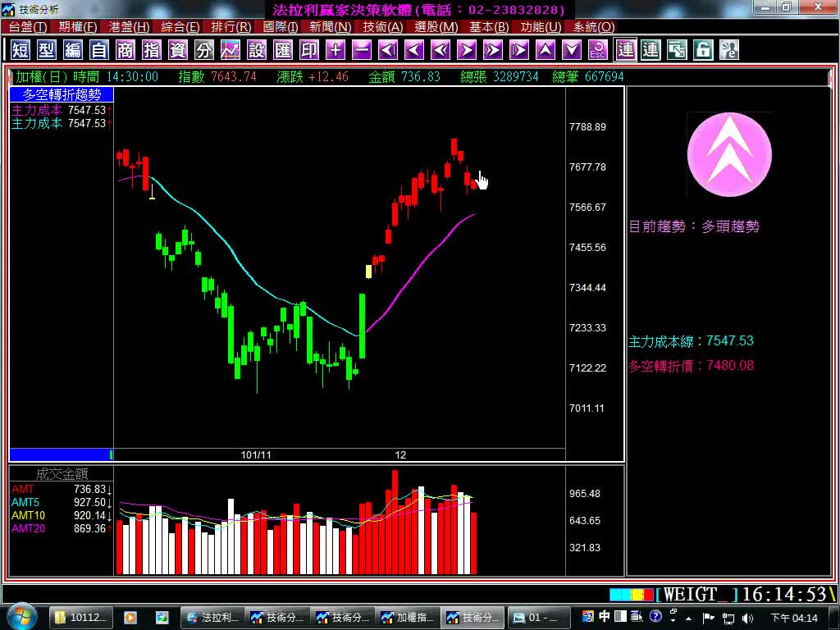Switch to 法拉利... taskbar window
The image size is (840, 630).
click(x=212, y=618)
